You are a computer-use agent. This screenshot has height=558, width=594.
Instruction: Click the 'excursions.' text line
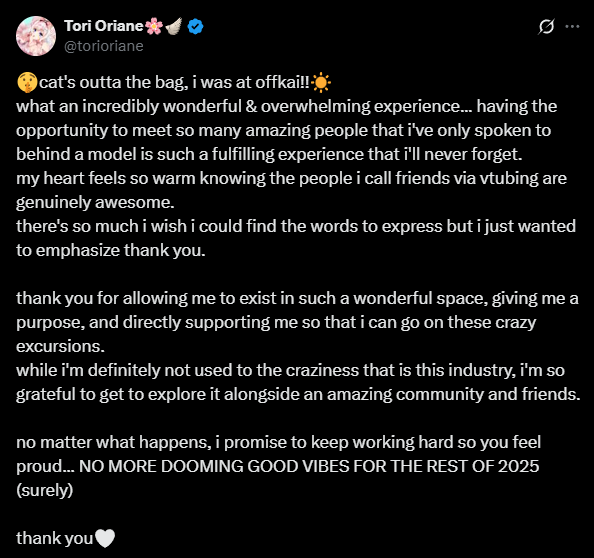click(60, 346)
